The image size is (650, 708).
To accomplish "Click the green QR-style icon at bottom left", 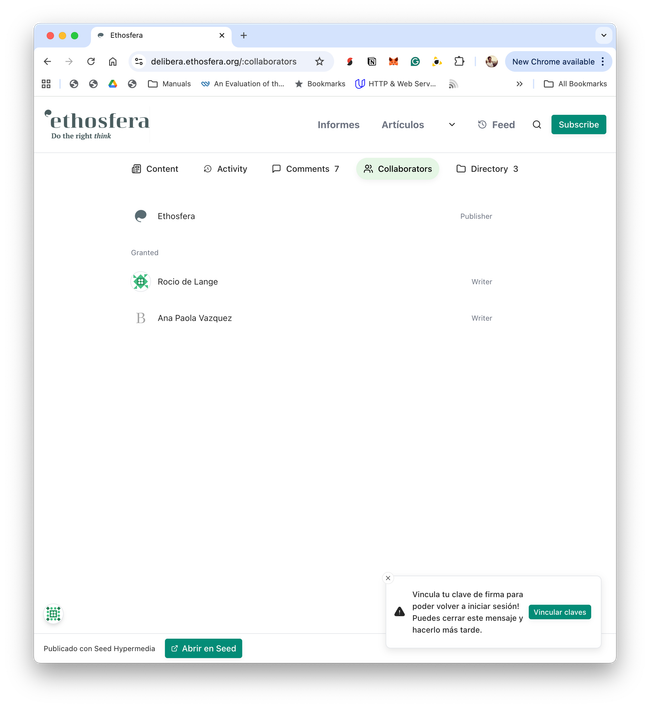I will [54, 614].
